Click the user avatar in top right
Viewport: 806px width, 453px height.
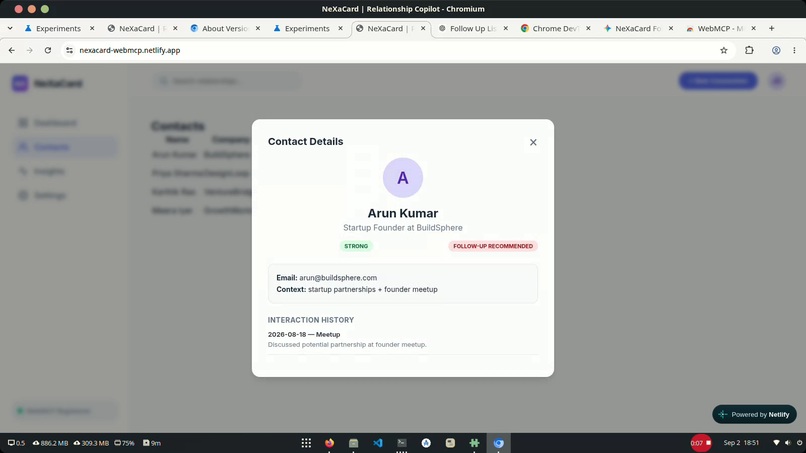coord(777,81)
